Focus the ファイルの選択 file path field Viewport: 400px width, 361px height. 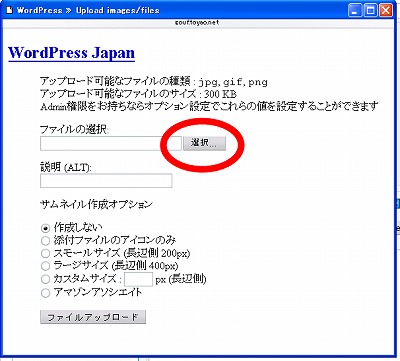click(111, 143)
